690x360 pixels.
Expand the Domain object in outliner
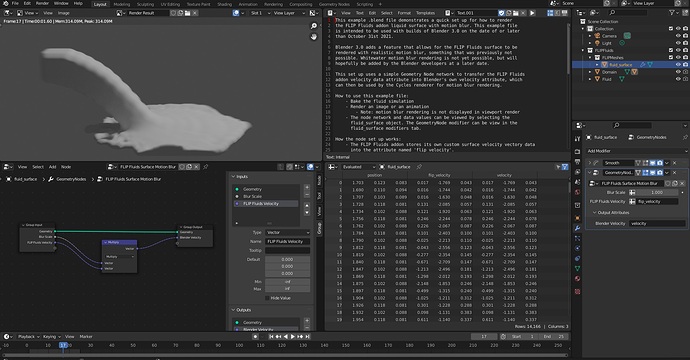click(590, 72)
